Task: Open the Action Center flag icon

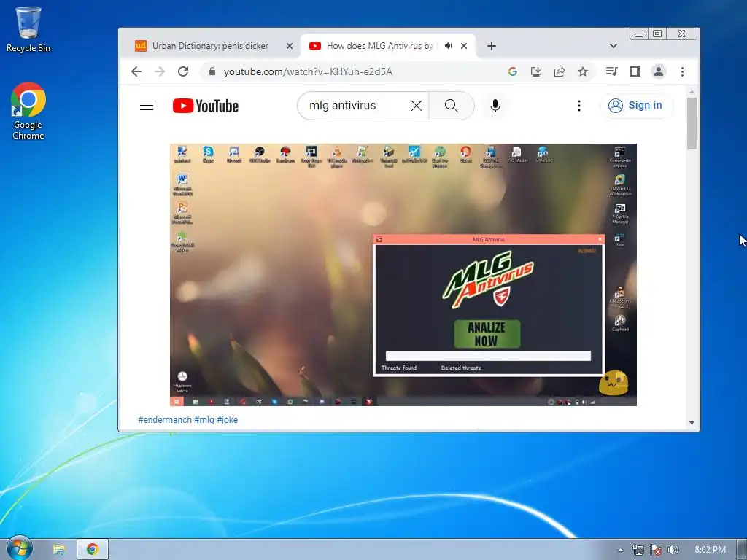Action: click(x=656, y=550)
